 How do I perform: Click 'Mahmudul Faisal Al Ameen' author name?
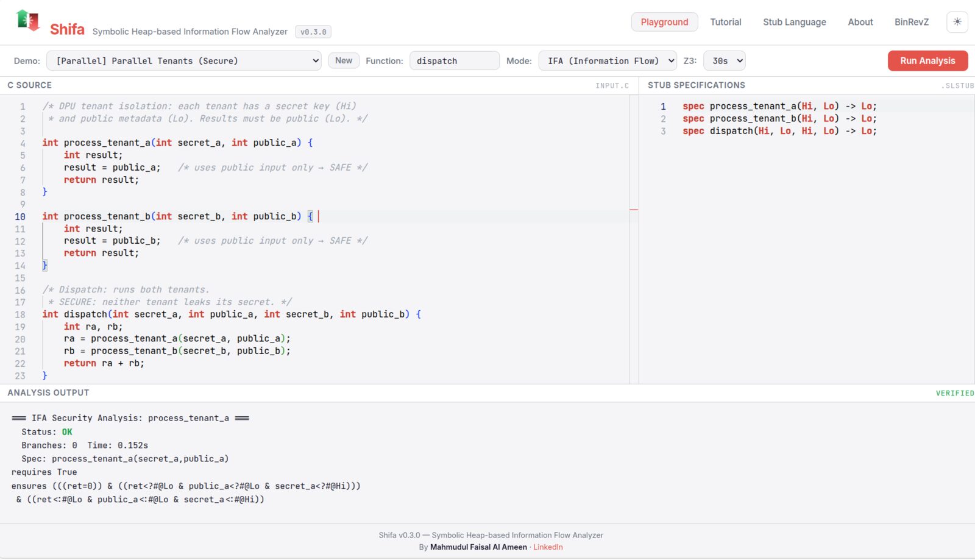478,547
